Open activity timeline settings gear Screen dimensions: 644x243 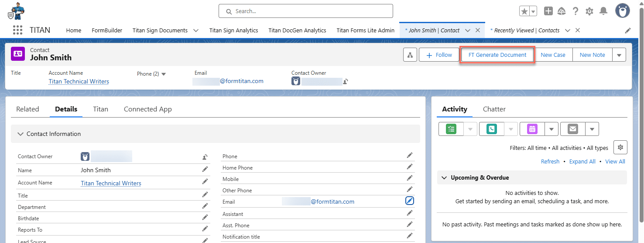click(620, 147)
